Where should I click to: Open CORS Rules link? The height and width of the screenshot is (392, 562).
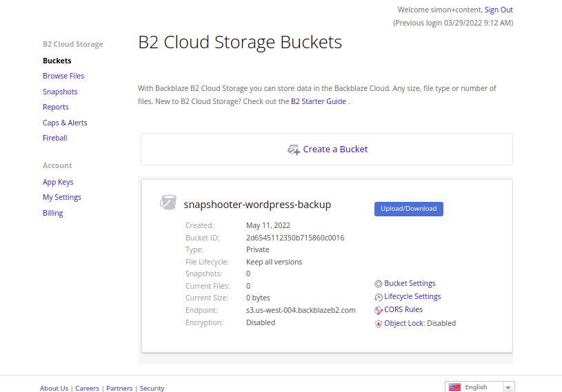tap(403, 309)
